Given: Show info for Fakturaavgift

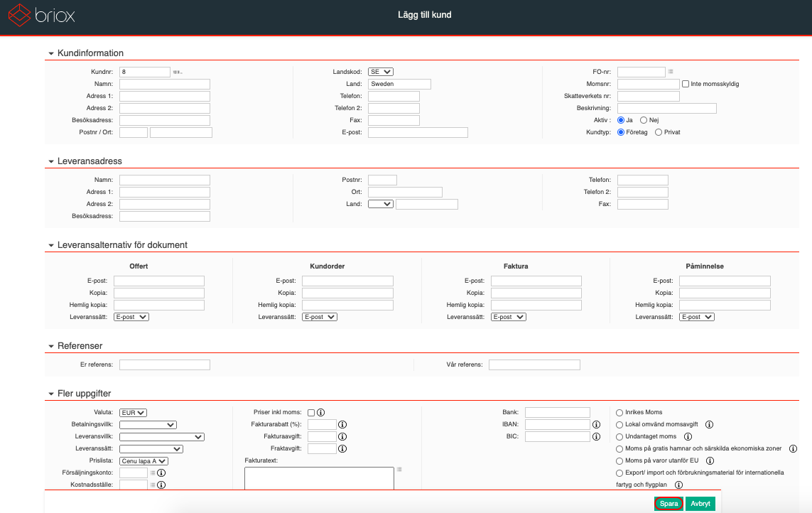Looking at the screenshot, I should point(342,436).
